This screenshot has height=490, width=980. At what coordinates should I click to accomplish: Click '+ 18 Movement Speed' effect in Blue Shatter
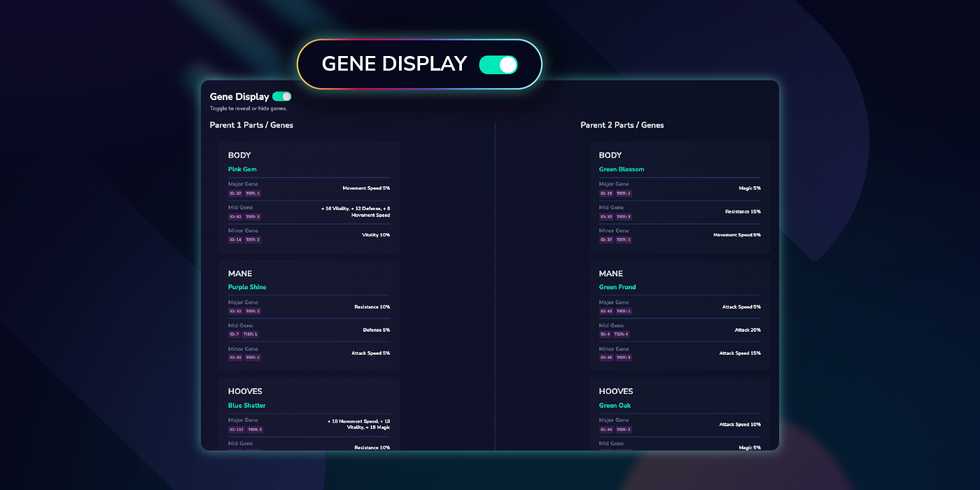(358, 423)
